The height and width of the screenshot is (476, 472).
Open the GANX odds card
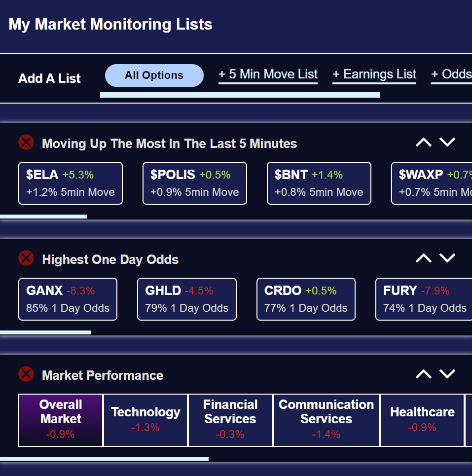68,299
